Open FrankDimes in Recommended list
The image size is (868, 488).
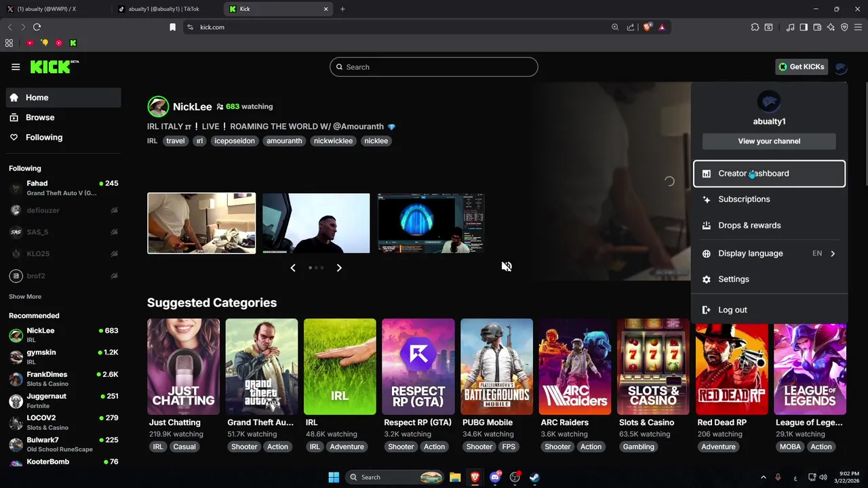tap(64, 378)
